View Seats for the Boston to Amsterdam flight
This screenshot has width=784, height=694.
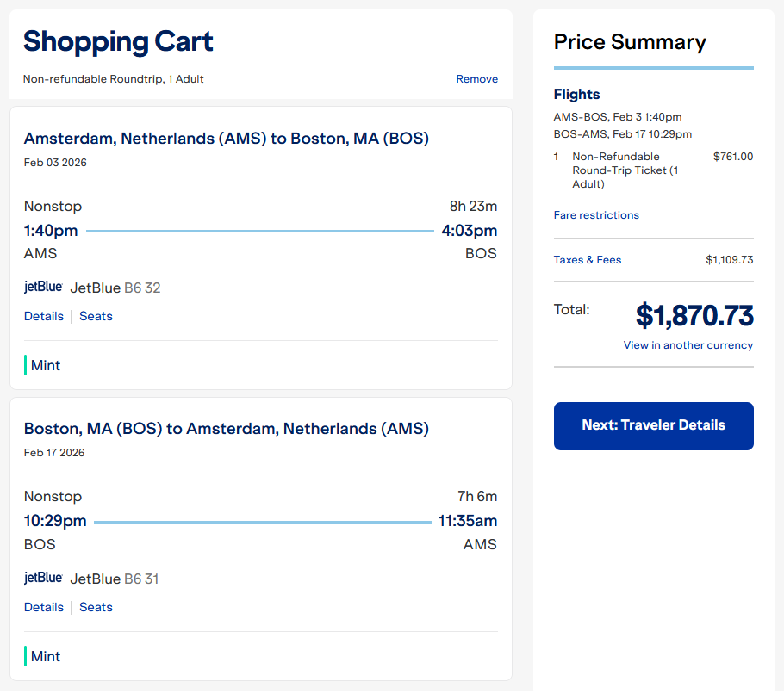pyautogui.click(x=96, y=607)
